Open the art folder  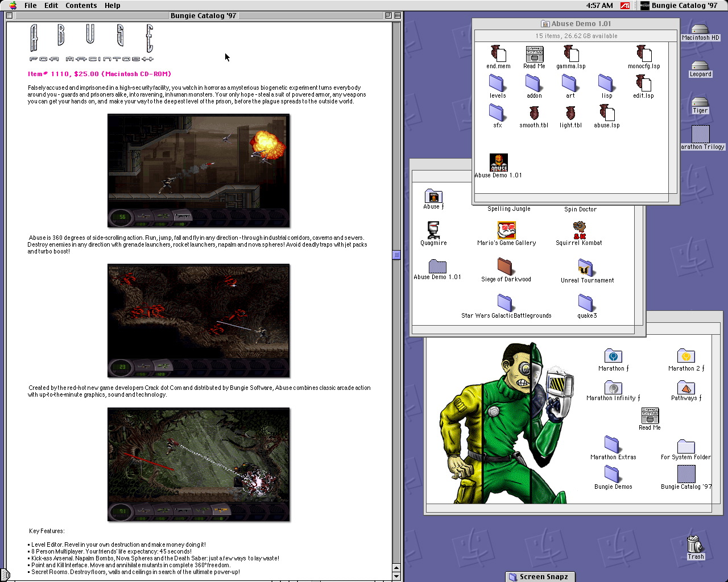(x=570, y=84)
